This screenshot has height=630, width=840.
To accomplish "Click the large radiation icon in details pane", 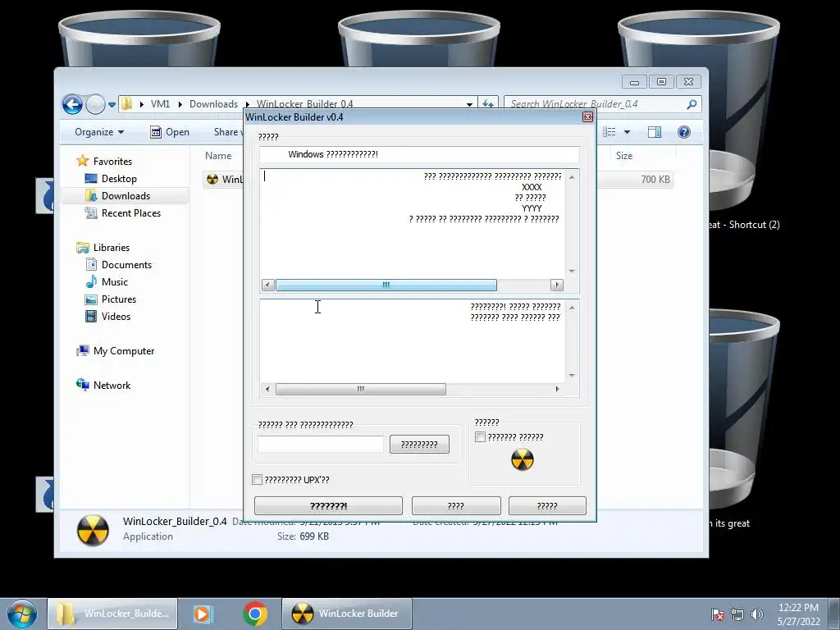I will [93, 530].
